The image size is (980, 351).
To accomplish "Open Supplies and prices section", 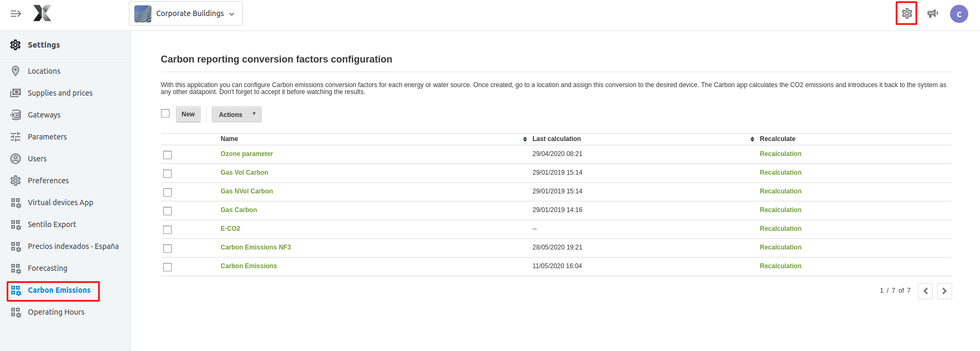I will click(60, 93).
